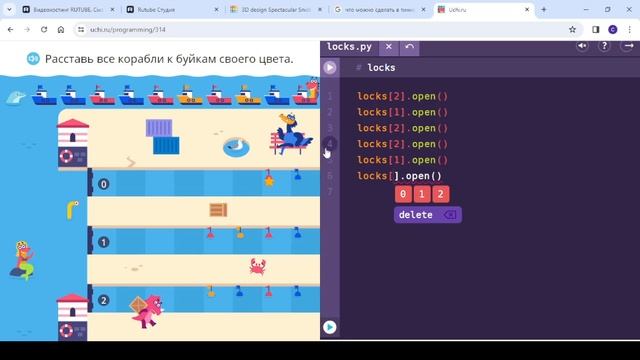Image resolution: width=640 pixels, height=360 pixels.
Task: Select code line 2 locks[1].open()
Action: point(402,113)
